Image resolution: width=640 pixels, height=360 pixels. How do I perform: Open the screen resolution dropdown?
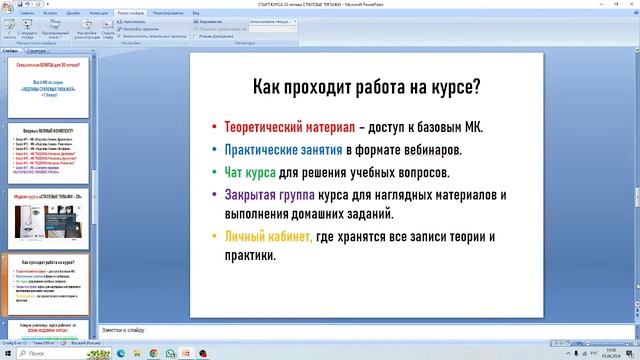tap(273, 22)
